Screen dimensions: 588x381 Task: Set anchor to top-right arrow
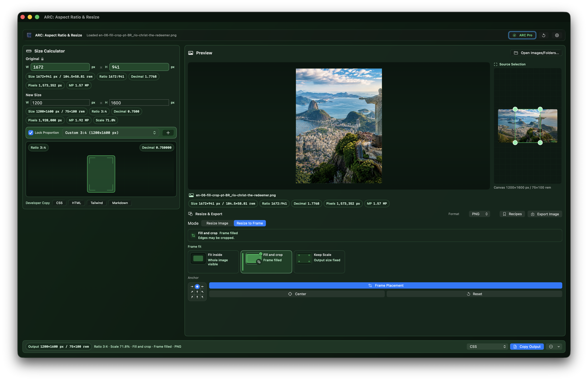coord(202,287)
